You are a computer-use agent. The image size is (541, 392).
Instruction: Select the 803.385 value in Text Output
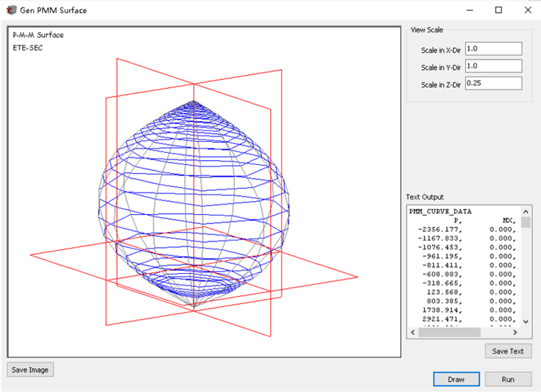click(x=444, y=301)
